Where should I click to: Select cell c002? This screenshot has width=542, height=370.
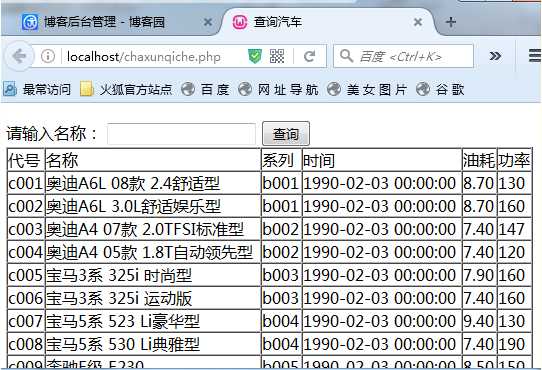pos(26,206)
